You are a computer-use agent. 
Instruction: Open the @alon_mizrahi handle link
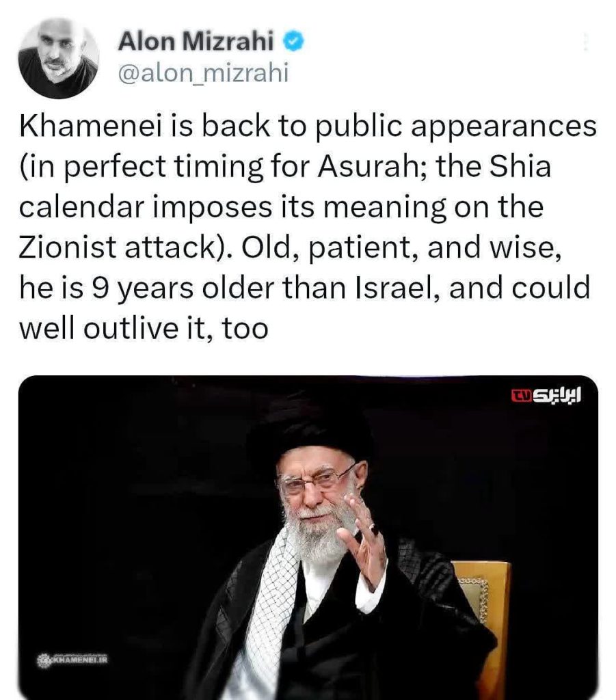204,72
